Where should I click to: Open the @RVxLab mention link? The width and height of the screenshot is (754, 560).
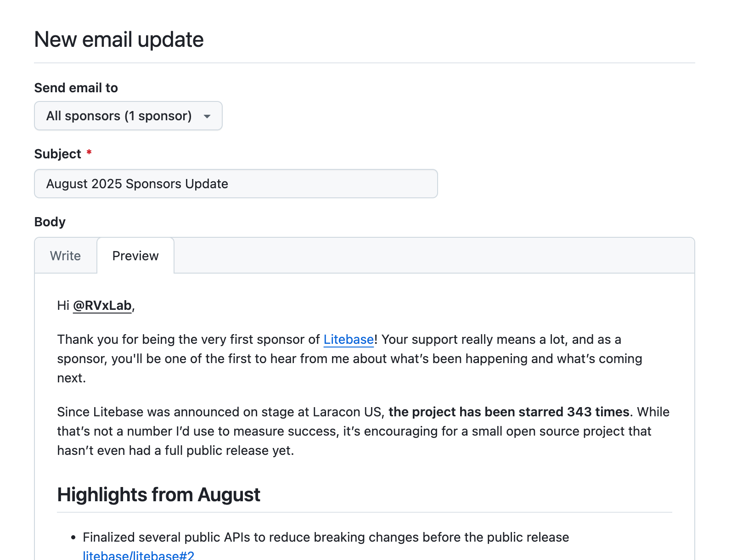tap(102, 306)
